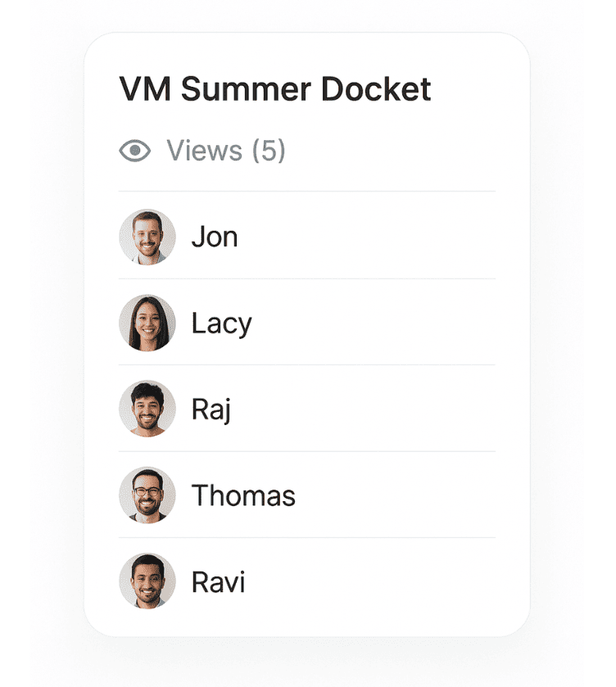Open viewer named Lacy
Image resolution: width=616 pixels, height=687 pixels.
[221, 324]
